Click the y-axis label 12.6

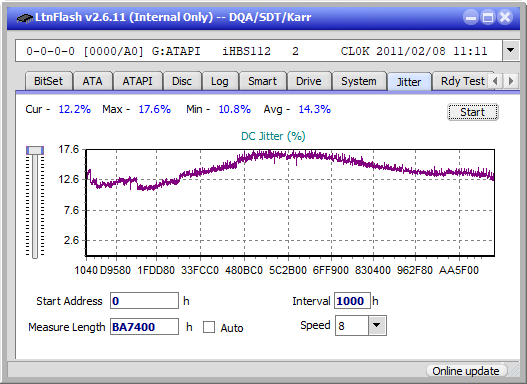pyautogui.click(x=69, y=179)
